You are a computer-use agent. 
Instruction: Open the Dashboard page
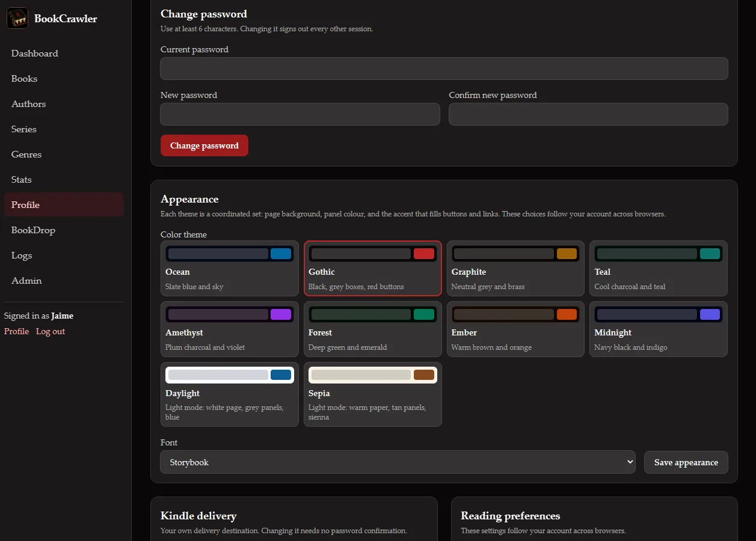coord(64,53)
